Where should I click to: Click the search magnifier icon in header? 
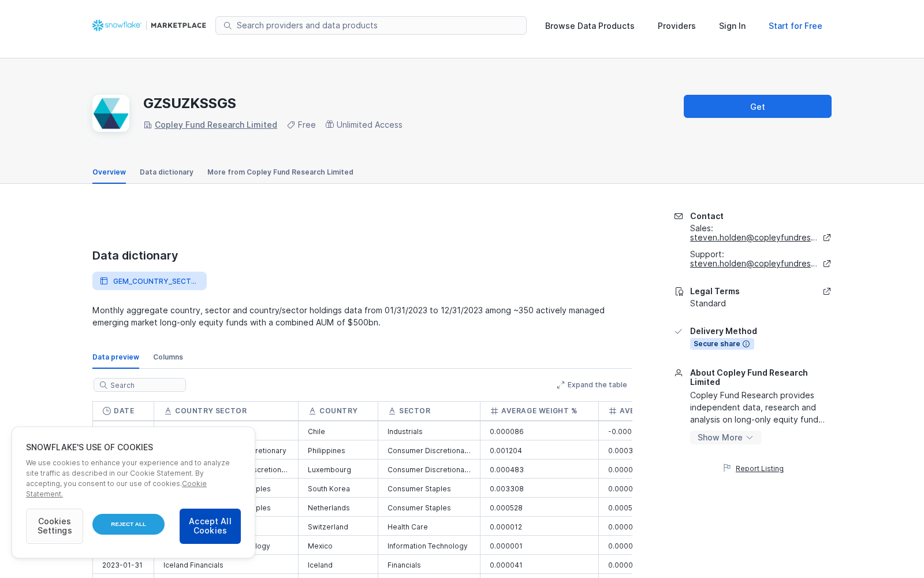[228, 25]
